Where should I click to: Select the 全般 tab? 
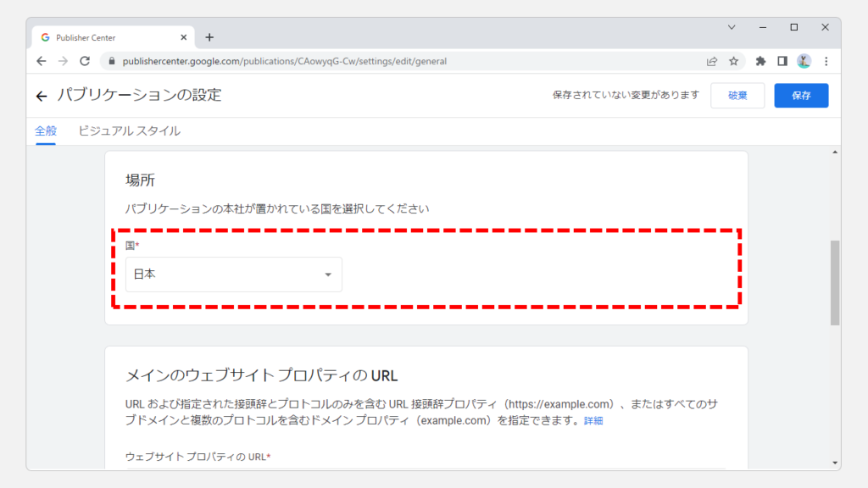(x=45, y=131)
